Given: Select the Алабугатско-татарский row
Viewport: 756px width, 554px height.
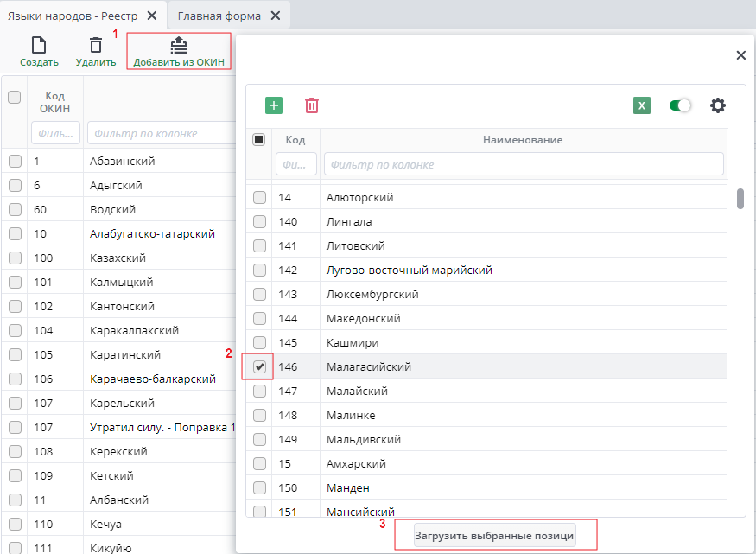Looking at the screenshot, I should pyautogui.click(x=118, y=234).
